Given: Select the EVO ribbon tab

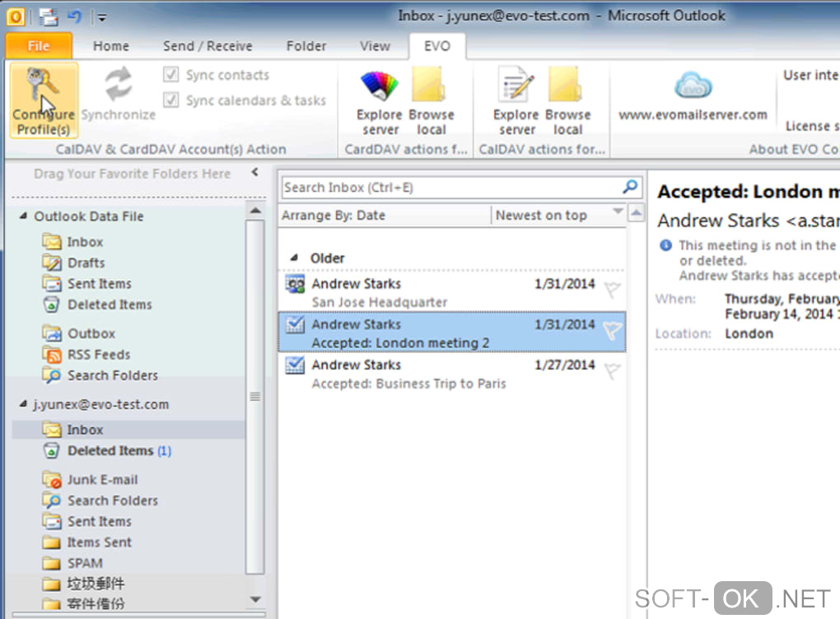Looking at the screenshot, I should pyautogui.click(x=437, y=46).
